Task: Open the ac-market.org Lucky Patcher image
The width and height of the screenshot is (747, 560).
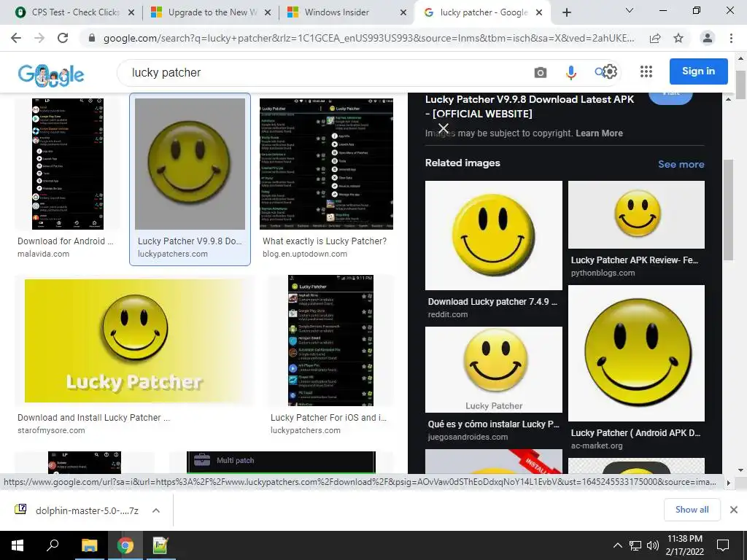Action: [636, 353]
